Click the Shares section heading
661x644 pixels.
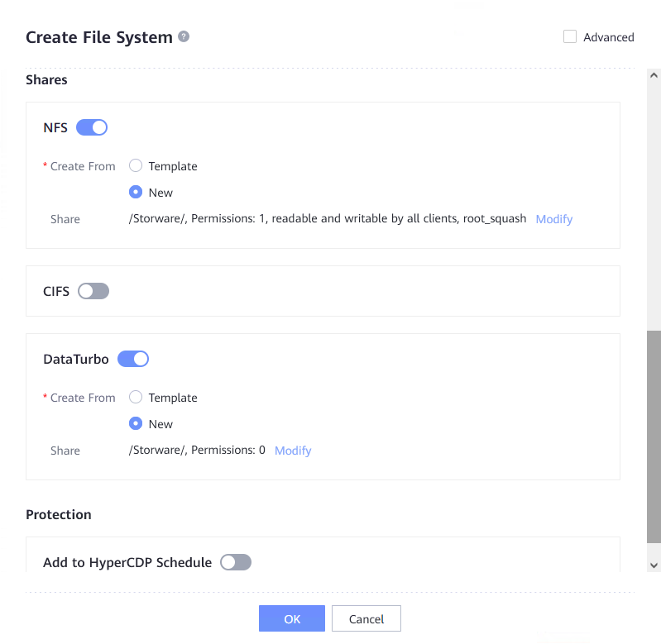tap(46, 80)
